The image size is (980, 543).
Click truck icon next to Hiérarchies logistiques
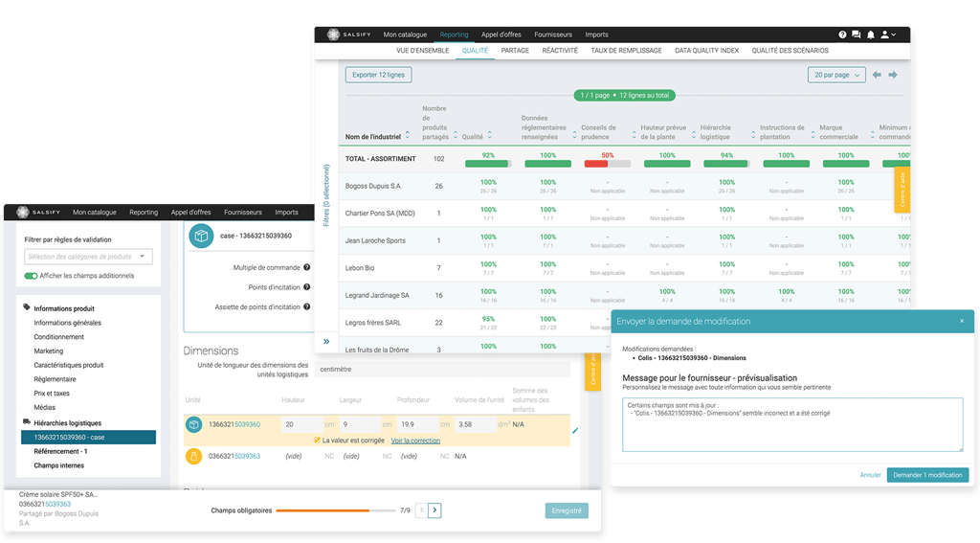[x=26, y=421]
